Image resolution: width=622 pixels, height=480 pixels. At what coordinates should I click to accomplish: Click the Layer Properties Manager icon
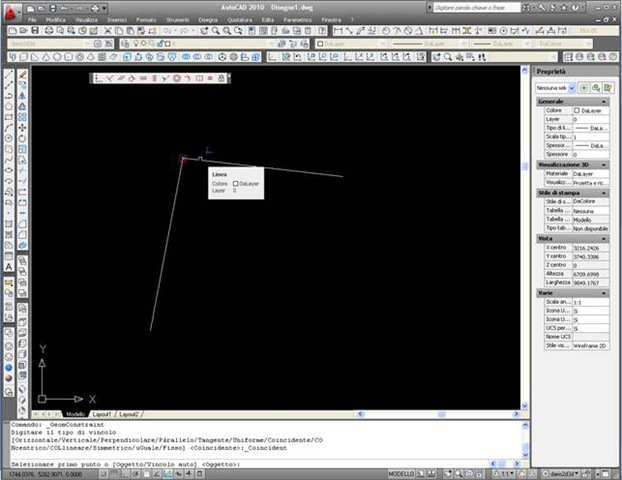pos(125,44)
